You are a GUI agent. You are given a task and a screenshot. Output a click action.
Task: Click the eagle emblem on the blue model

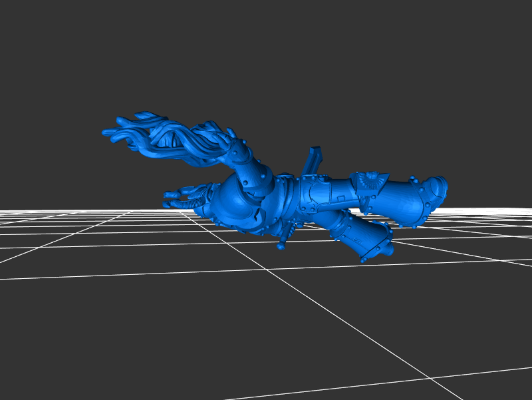coord(369,182)
